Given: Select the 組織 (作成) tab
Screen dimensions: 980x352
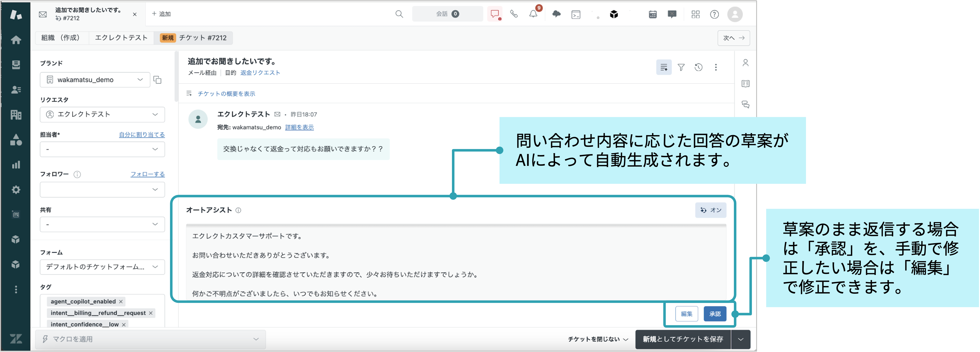Looking at the screenshot, I should (x=61, y=38).
